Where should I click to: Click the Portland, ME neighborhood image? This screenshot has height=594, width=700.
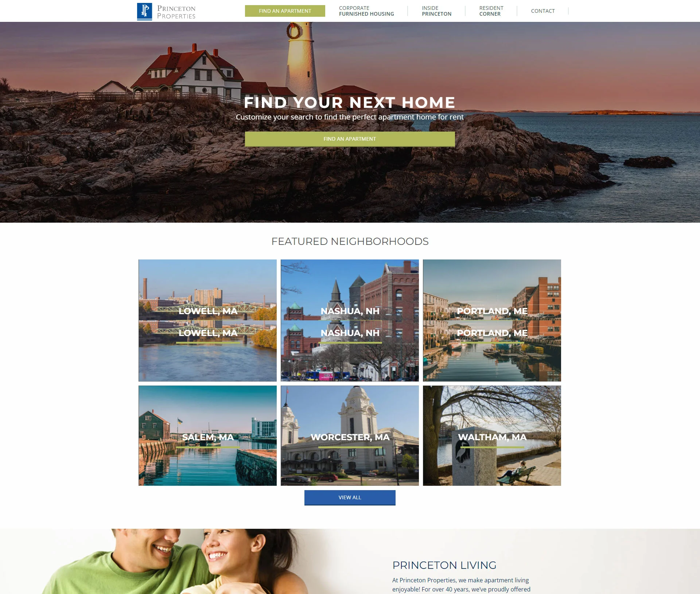492,320
